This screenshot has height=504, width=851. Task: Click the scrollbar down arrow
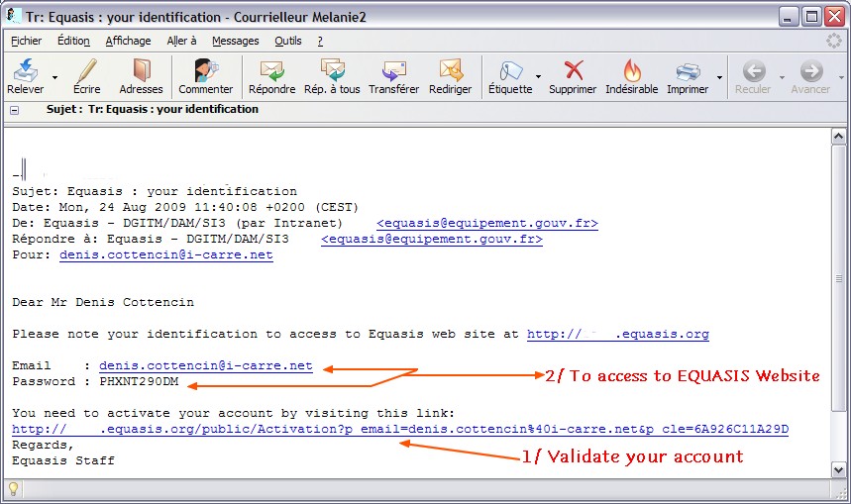pyautogui.click(x=838, y=469)
